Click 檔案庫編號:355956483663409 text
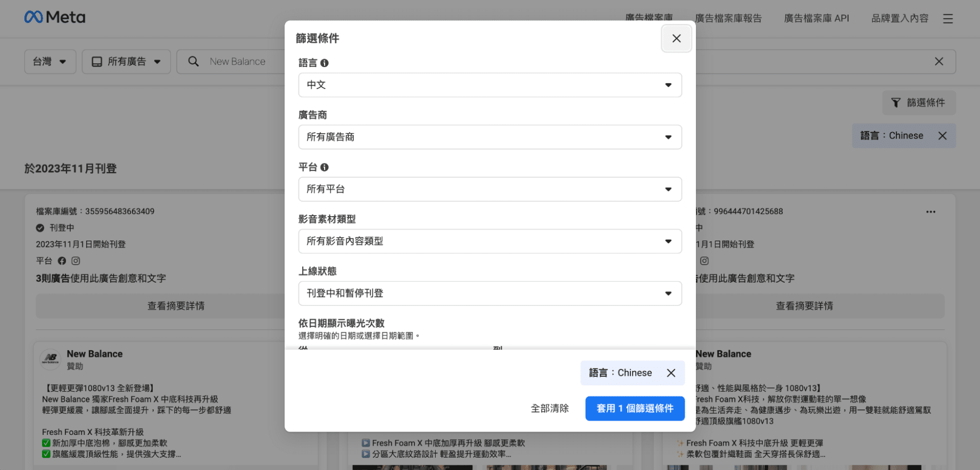 95,211
